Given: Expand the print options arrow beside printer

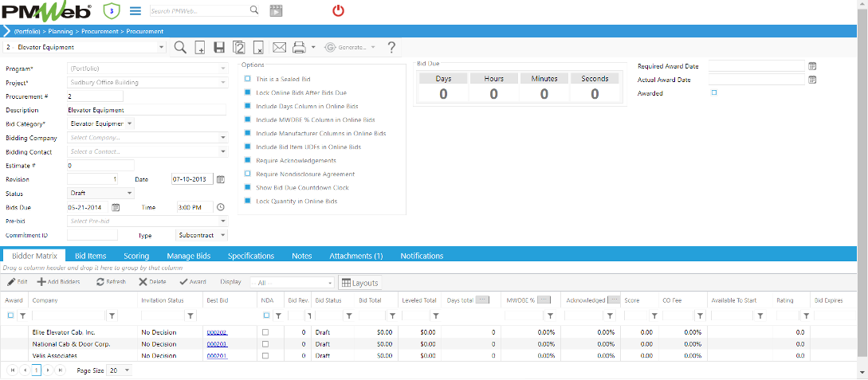Looking at the screenshot, I should [x=313, y=48].
